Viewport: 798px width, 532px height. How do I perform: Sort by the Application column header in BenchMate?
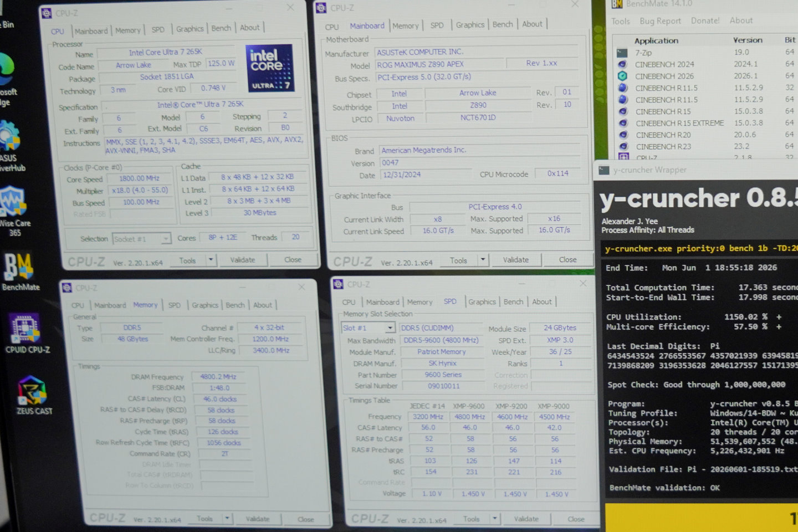(x=656, y=41)
